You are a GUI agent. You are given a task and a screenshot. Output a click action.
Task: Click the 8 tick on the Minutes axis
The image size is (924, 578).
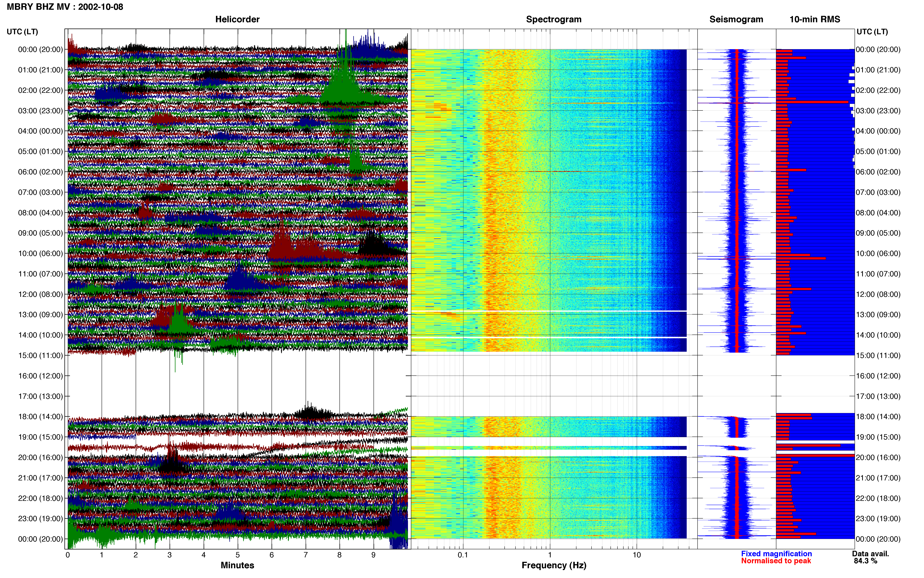(339, 555)
